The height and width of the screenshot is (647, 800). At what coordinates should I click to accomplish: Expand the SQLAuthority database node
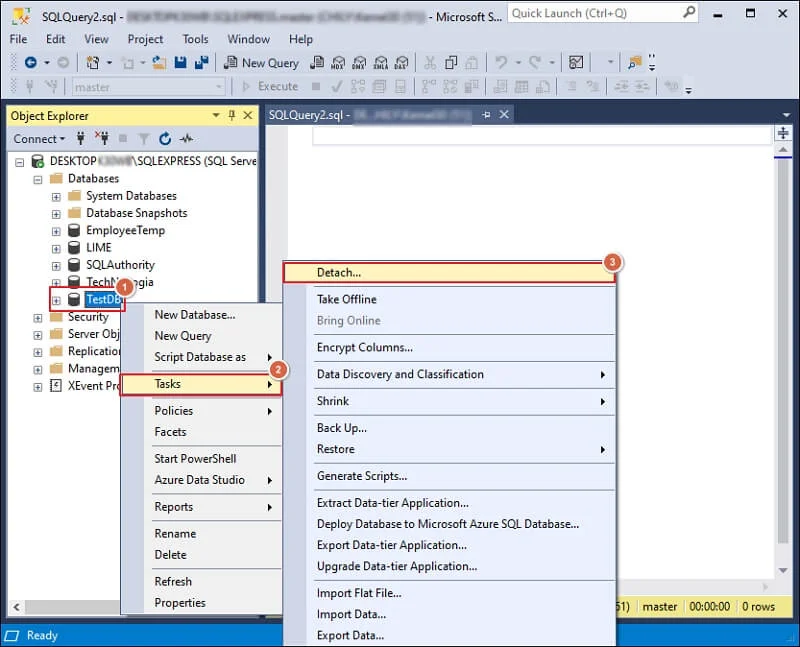[x=56, y=266]
